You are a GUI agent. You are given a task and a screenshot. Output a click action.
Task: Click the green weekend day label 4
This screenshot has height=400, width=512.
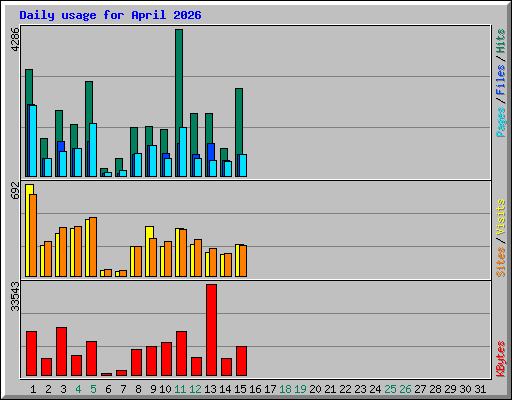point(78,389)
